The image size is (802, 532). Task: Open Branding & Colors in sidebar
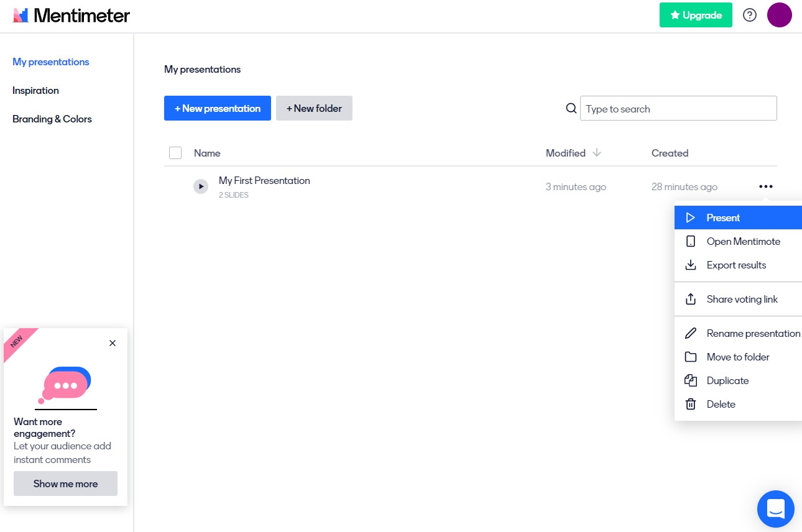tap(52, 119)
